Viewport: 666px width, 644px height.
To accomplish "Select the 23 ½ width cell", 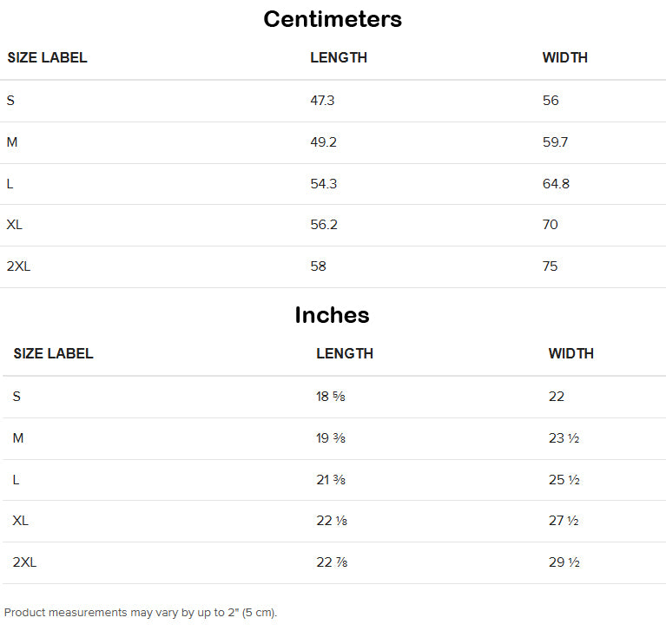I will pos(564,438).
